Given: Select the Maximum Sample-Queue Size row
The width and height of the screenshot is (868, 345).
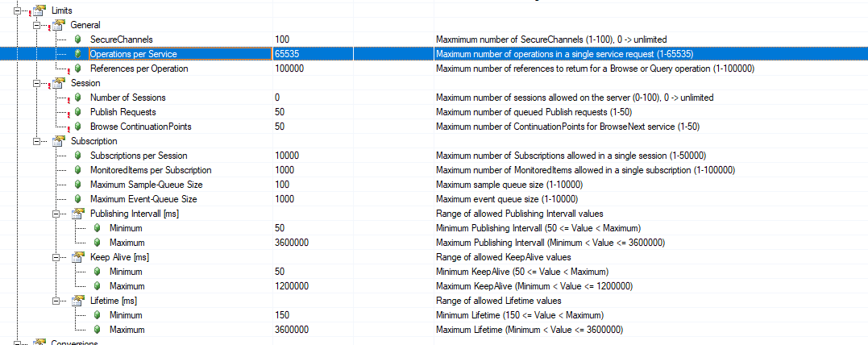Looking at the screenshot, I should (x=434, y=185).
